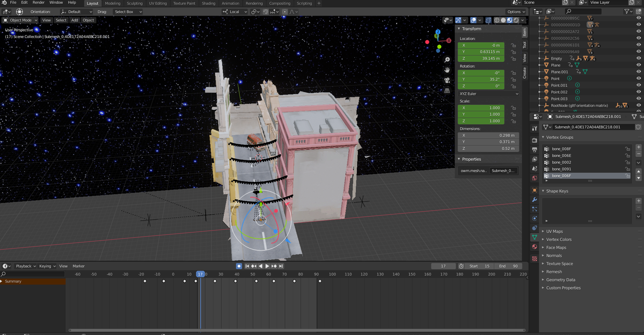Switch to the Sculpting workspace tab

(135, 3)
